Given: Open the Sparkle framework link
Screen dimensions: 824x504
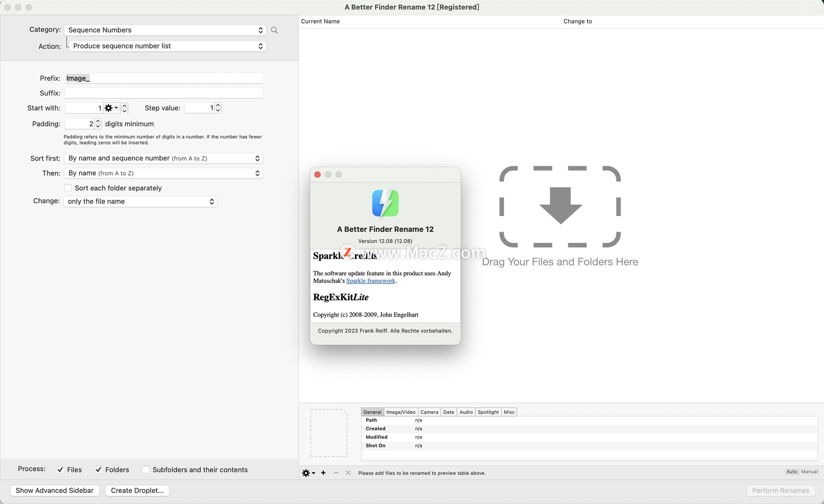Looking at the screenshot, I should click(x=370, y=281).
